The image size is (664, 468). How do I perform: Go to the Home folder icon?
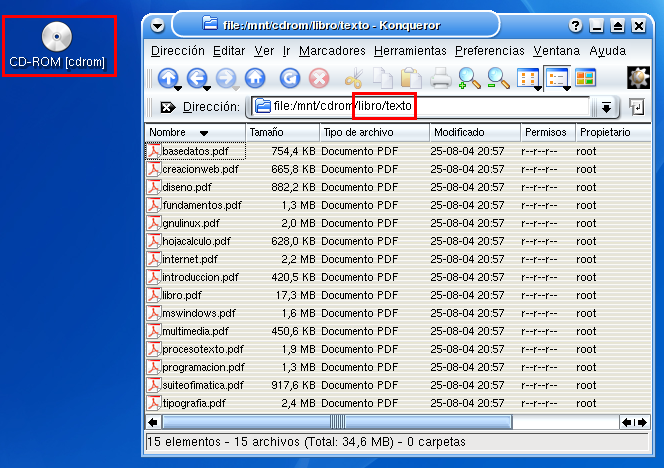click(255, 78)
